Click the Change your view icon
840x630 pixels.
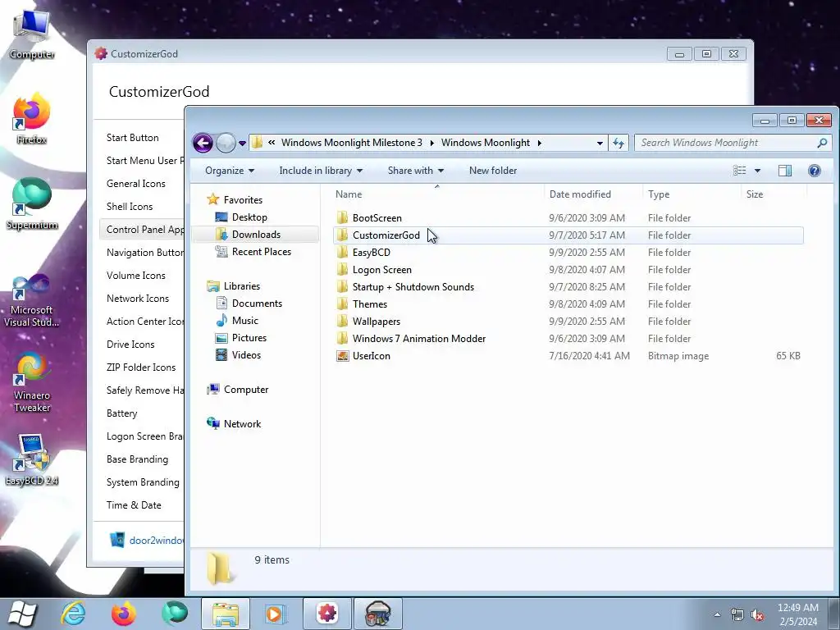(739, 171)
